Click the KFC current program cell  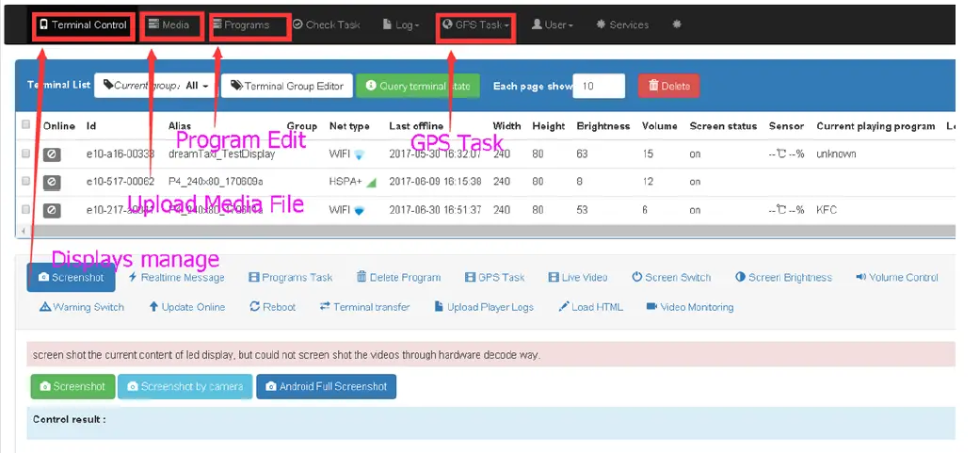pos(827,211)
